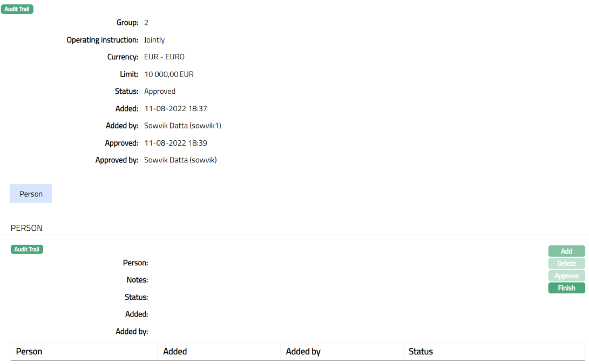This screenshot has height=364, width=589.
Task: Click the Finish button
Action: [x=566, y=288]
